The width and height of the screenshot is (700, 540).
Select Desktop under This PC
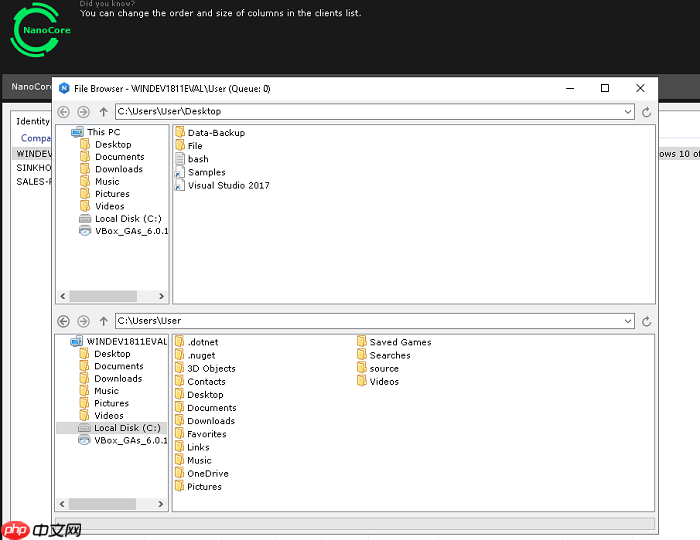coord(105,145)
